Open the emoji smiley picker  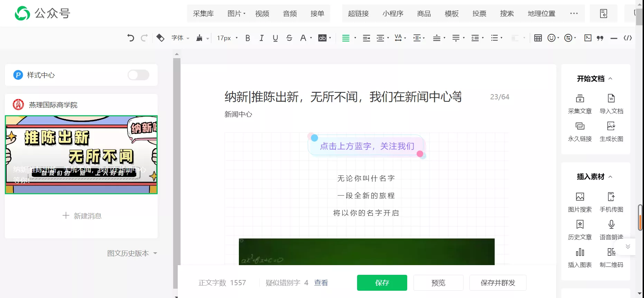click(551, 38)
